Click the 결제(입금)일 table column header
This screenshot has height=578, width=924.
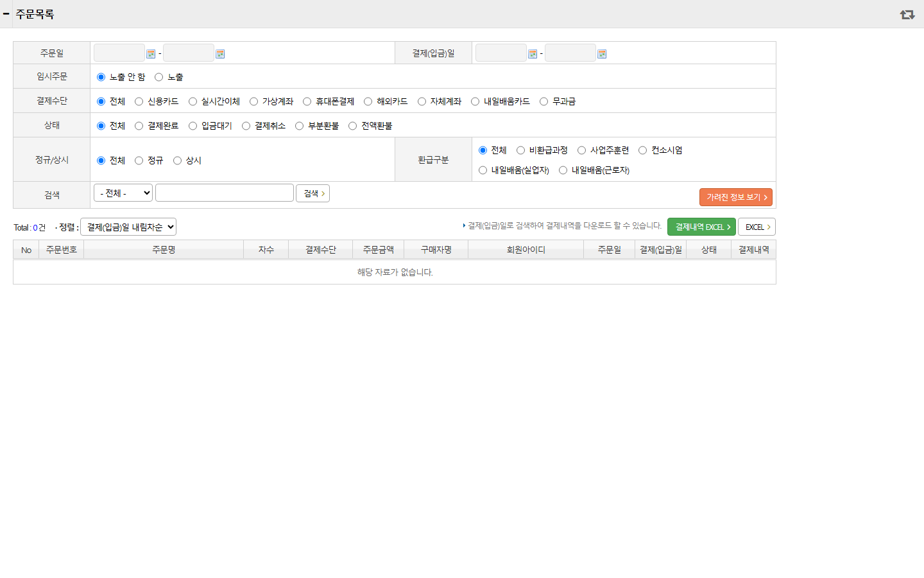coord(661,250)
